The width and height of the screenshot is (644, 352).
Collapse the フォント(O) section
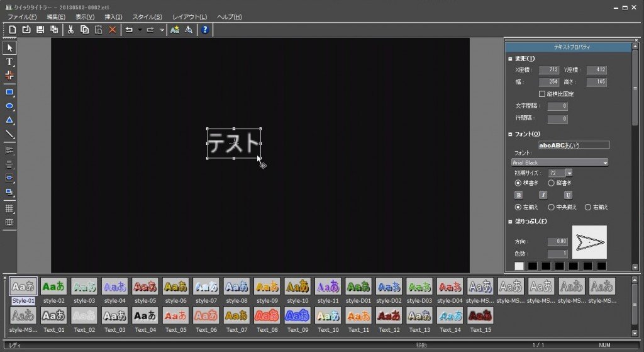pos(510,134)
